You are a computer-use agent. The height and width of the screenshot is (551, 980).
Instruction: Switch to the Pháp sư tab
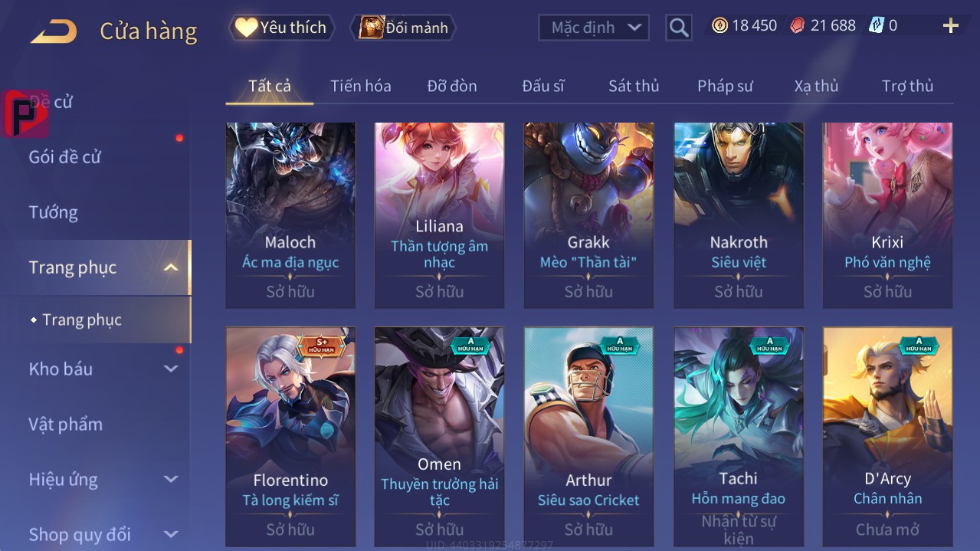coord(725,86)
